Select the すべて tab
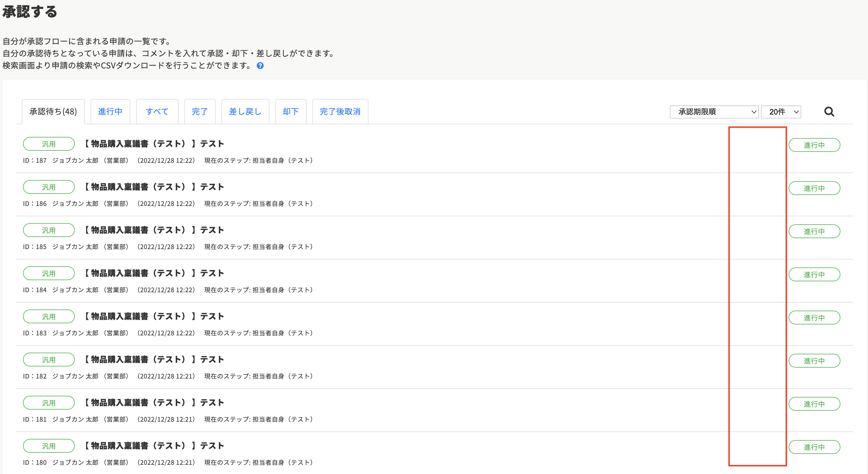This screenshot has width=868, height=474. click(x=157, y=112)
